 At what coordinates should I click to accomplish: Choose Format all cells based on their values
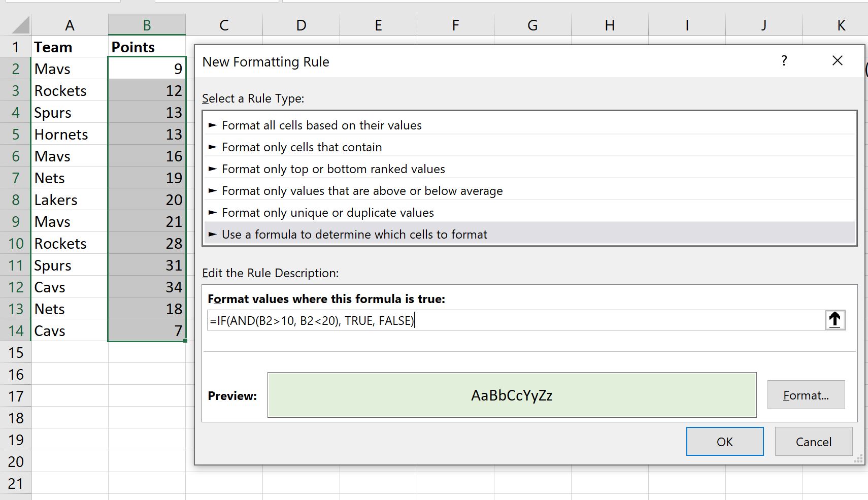(x=529, y=125)
